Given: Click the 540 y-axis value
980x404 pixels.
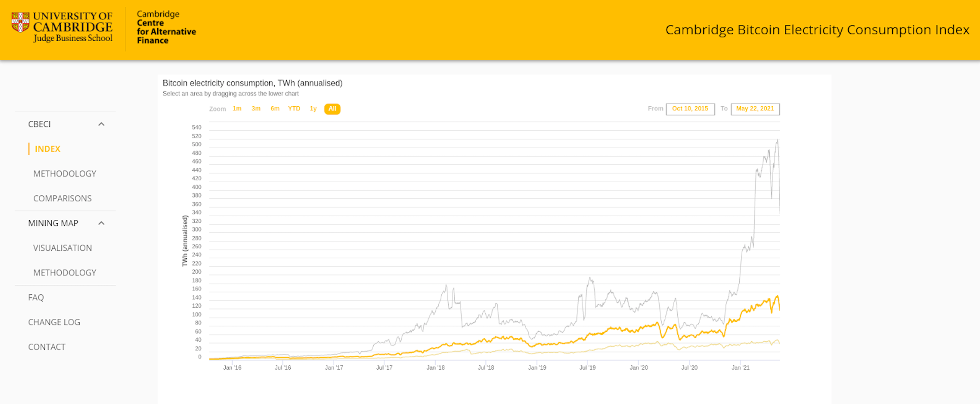Looking at the screenshot, I should 197,127.
